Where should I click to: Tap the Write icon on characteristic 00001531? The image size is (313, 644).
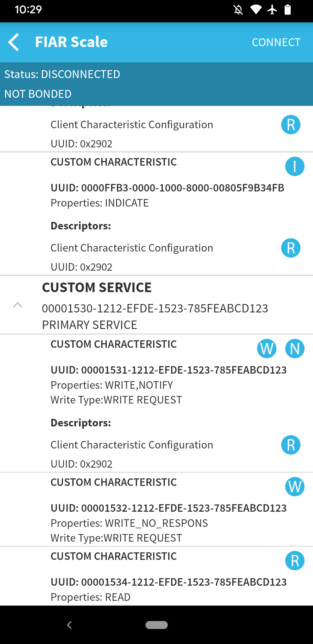coord(267,348)
